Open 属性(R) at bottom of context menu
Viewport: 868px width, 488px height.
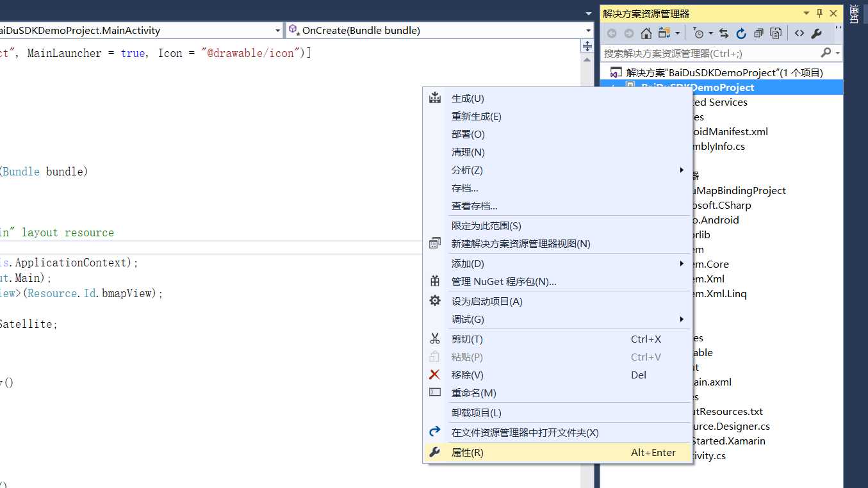pyautogui.click(x=556, y=453)
